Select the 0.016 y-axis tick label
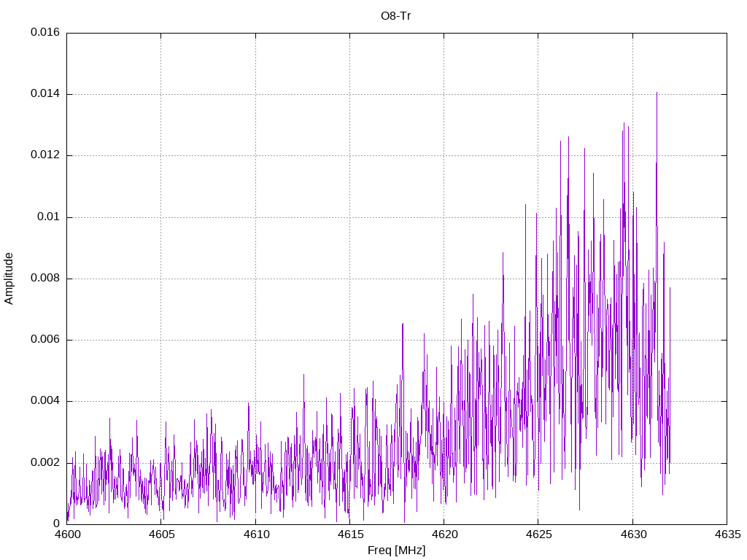This screenshot has height=560, width=747. [x=45, y=33]
